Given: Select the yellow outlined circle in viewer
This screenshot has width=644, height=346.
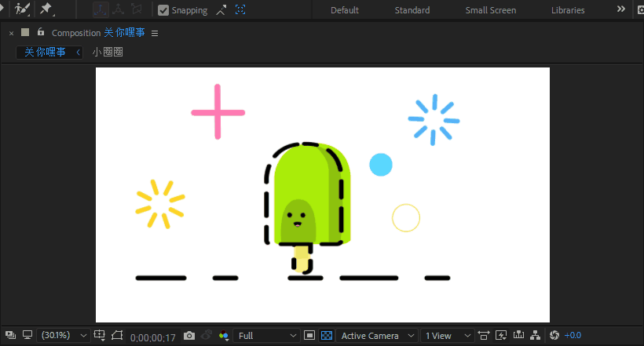Looking at the screenshot, I should click(x=406, y=218).
